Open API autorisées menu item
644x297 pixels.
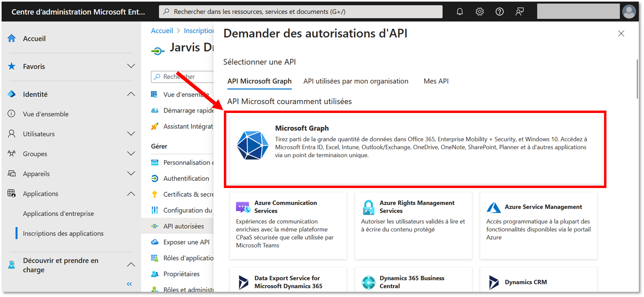point(178,226)
